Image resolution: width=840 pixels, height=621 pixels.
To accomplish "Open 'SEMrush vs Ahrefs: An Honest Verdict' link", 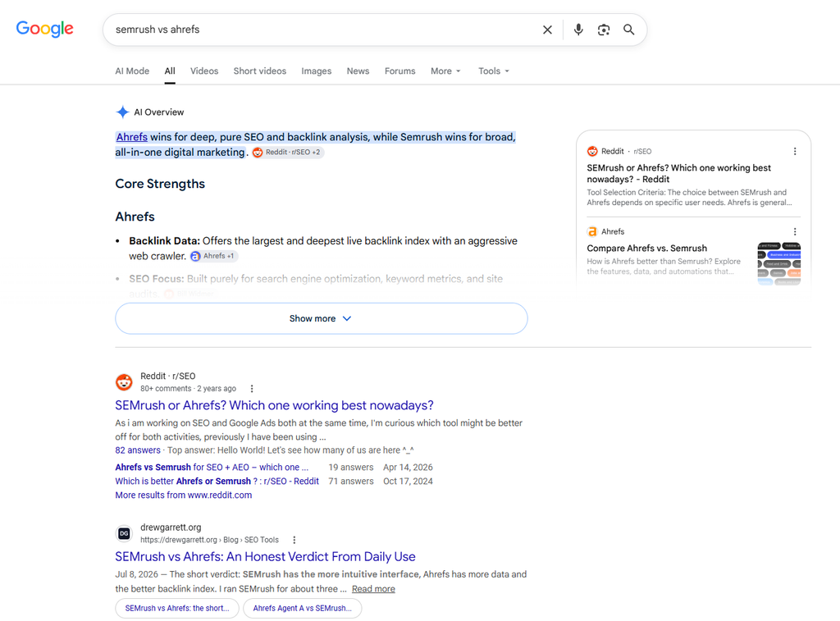I will tap(265, 557).
